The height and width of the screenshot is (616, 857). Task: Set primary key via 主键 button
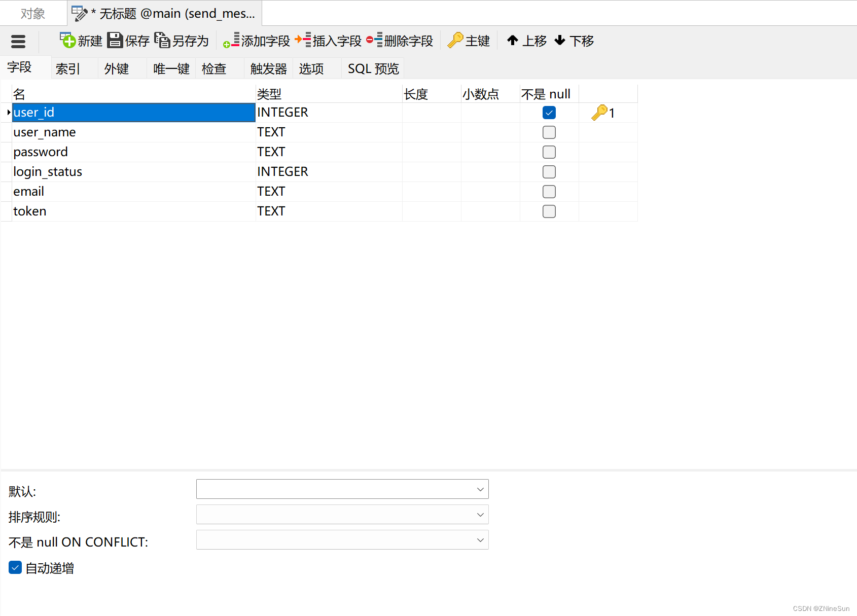click(469, 41)
